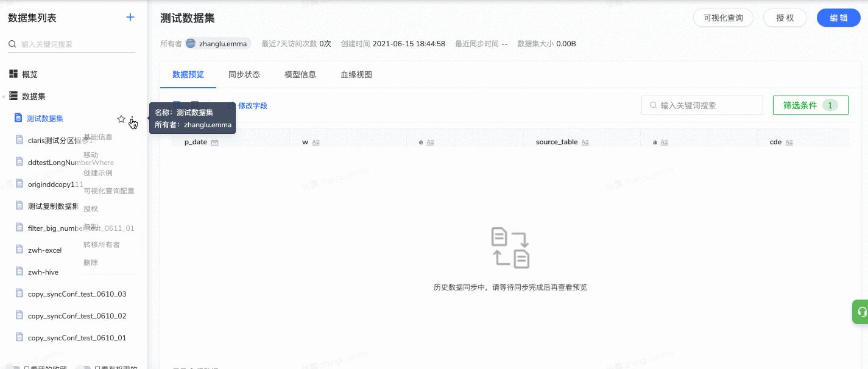Click the 概览 overview grid icon
Image resolution: width=868 pixels, height=369 pixels.
13,74
